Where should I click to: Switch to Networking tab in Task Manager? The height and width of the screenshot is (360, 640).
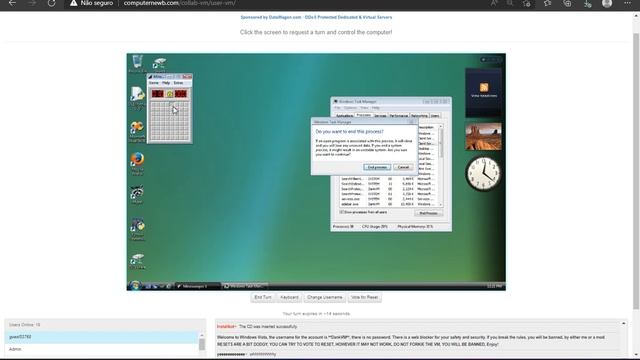point(419,116)
